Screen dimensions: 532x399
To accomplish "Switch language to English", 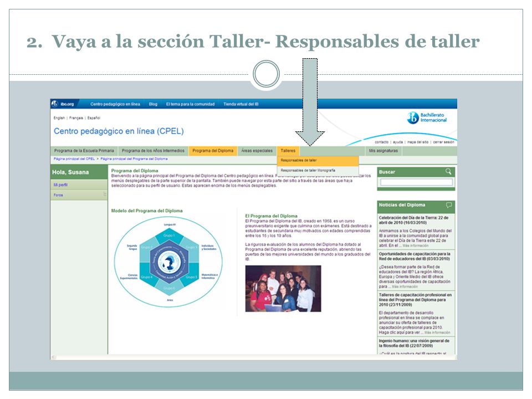I will coord(59,118).
